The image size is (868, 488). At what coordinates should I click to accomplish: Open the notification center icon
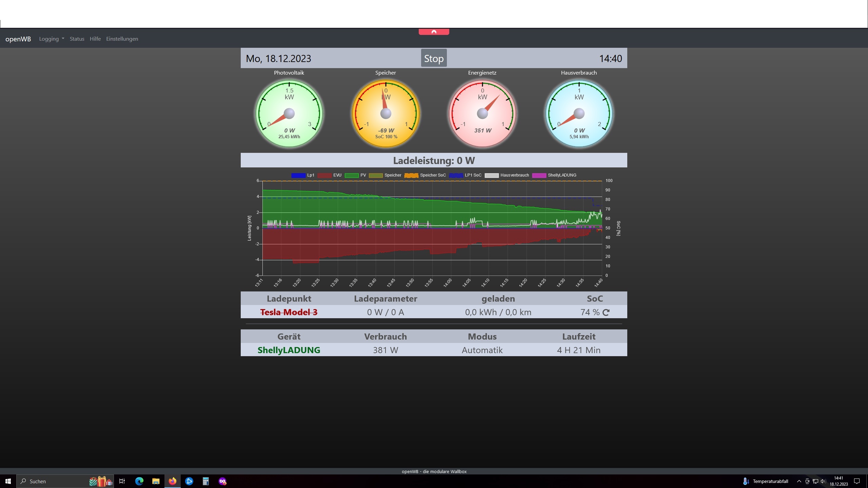(857, 481)
